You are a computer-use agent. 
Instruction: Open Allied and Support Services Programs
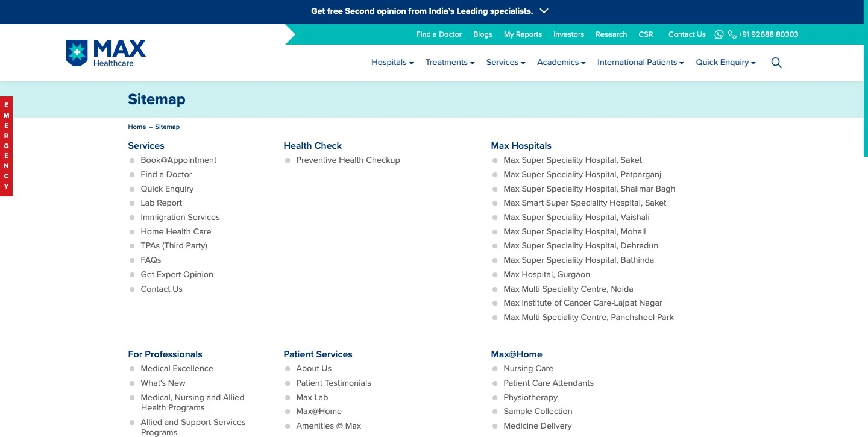(x=193, y=427)
